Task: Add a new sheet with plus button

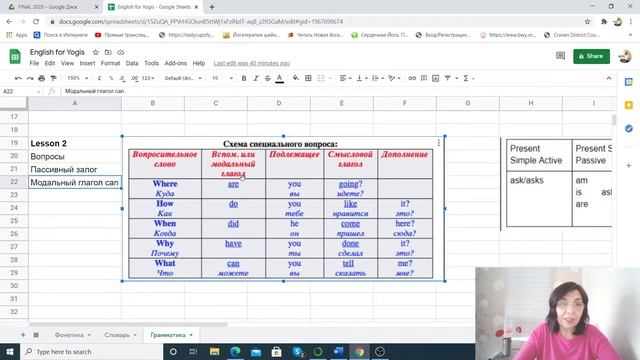Action: pos(23,335)
